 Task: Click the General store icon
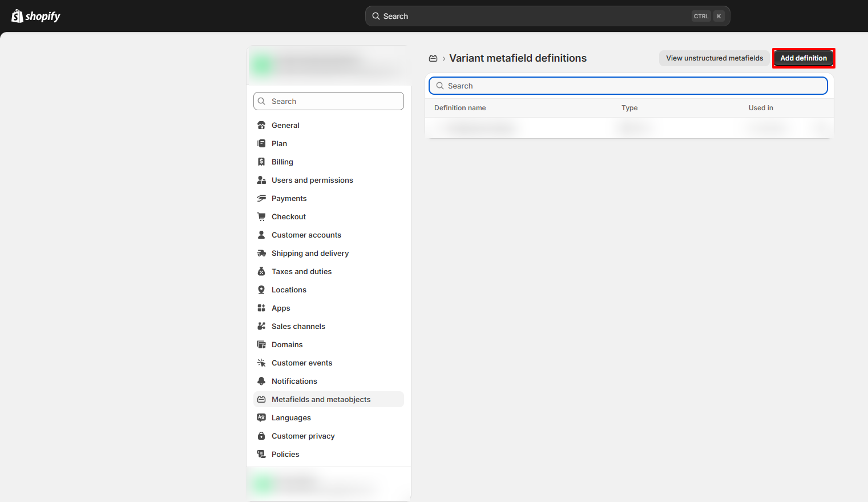pyautogui.click(x=261, y=125)
